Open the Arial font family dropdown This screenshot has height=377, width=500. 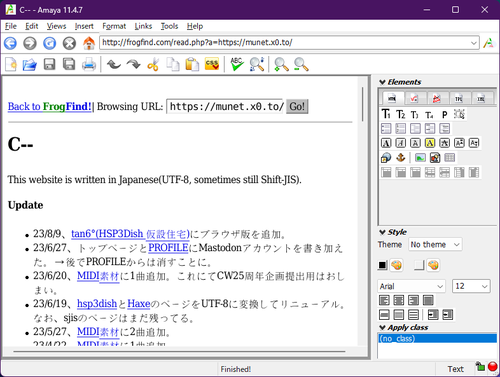pyautogui.click(x=412, y=286)
